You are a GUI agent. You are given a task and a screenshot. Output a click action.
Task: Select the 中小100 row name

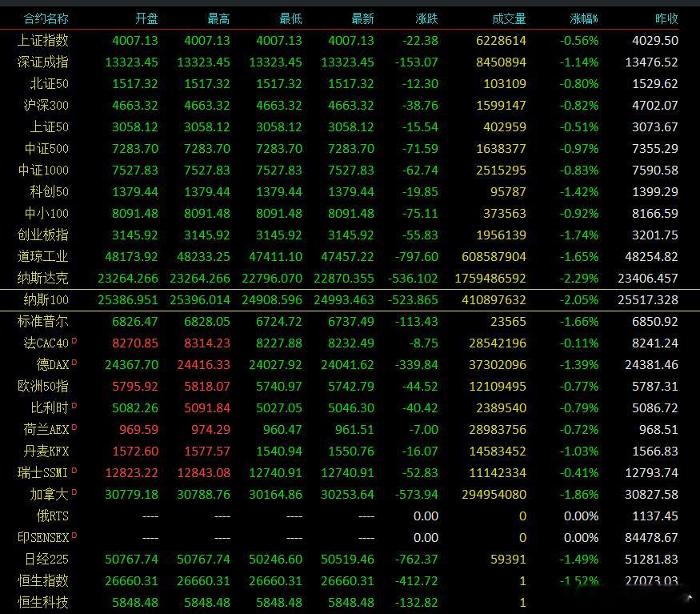pyautogui.click(x=46, y=213)
